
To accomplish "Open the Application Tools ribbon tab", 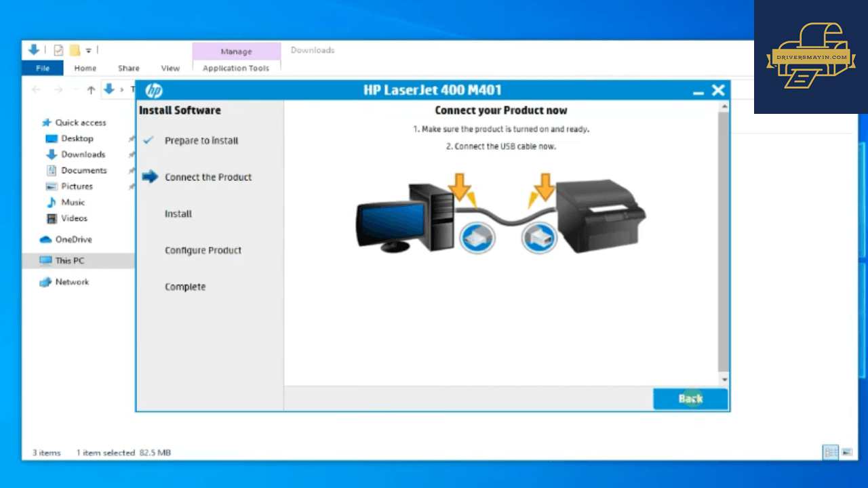I will coord(236,68).
